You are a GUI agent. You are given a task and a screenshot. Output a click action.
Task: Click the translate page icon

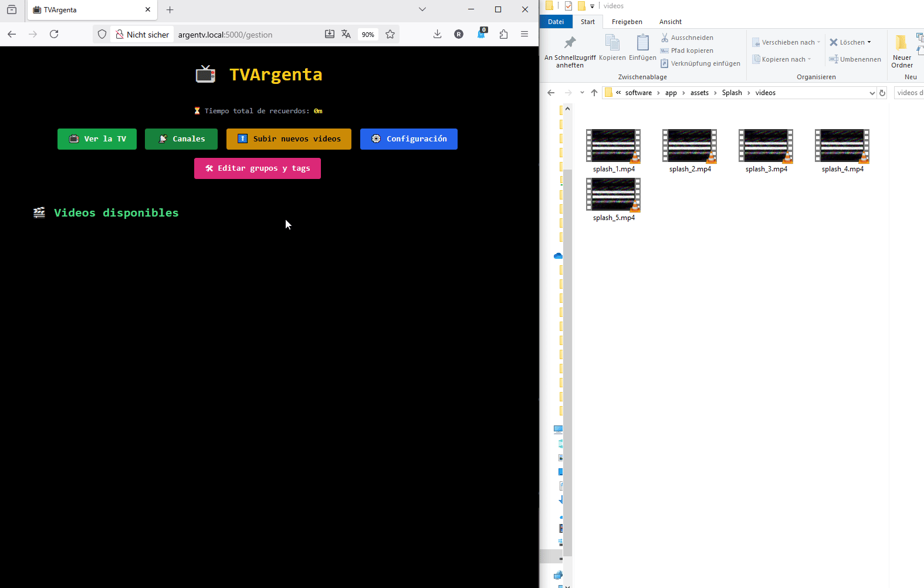[x=346, y=35]
